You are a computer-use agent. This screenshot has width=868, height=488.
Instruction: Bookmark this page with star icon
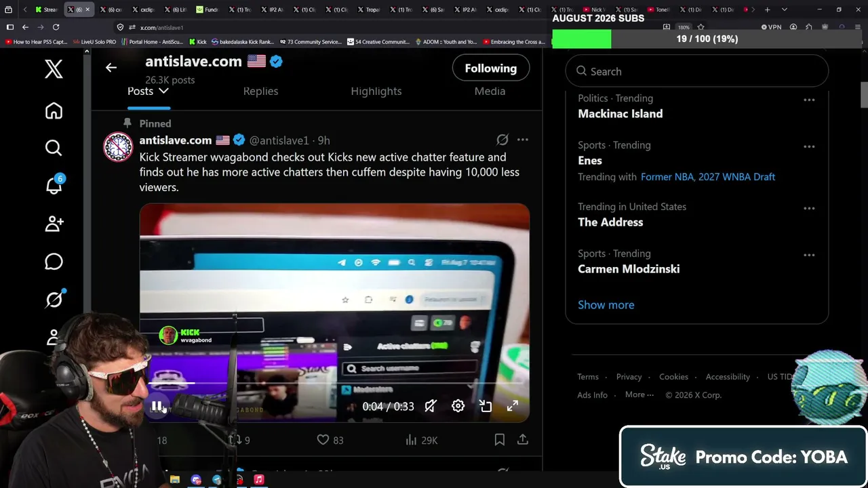[701, 27]
